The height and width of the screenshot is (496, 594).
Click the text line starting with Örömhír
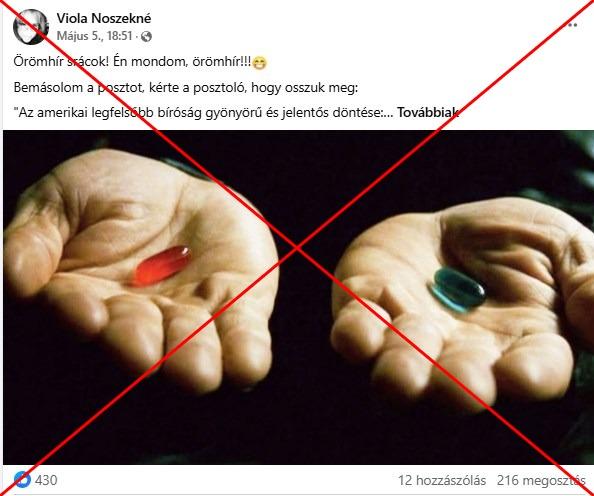coord(140,62)
